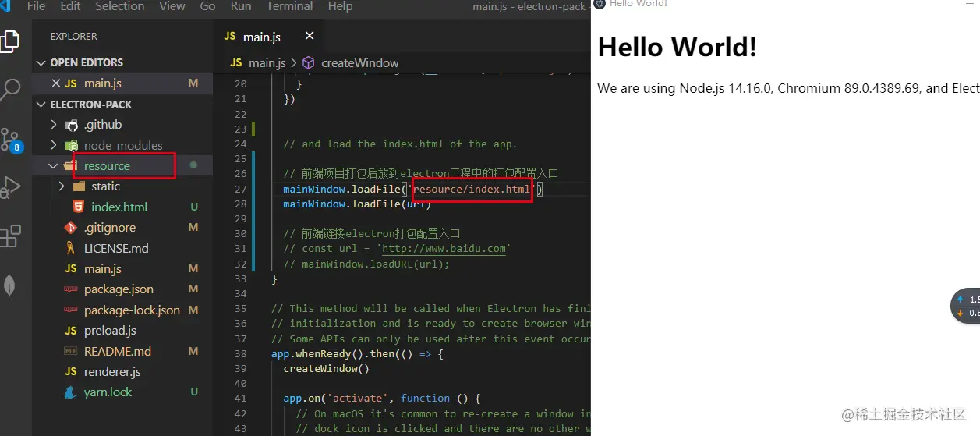This screenshot has width=980, height=436.
Task: Expand the node_modules folder
Action: tap(54, 145)
